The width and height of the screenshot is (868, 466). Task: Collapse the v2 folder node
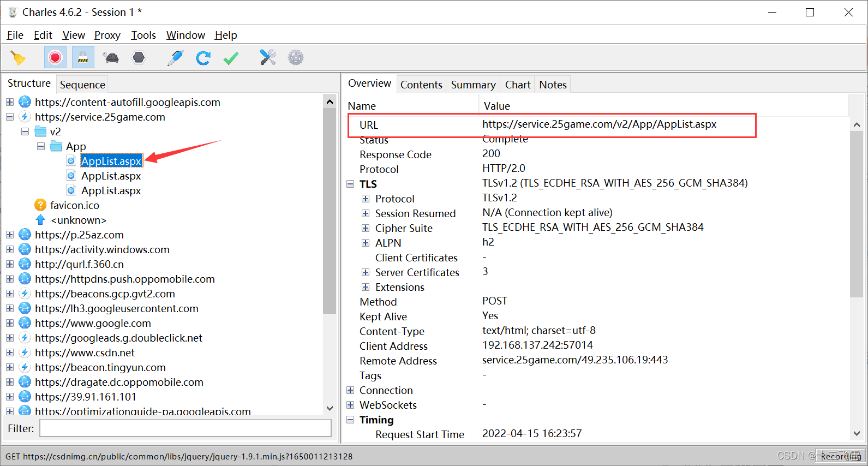[25, 132]
